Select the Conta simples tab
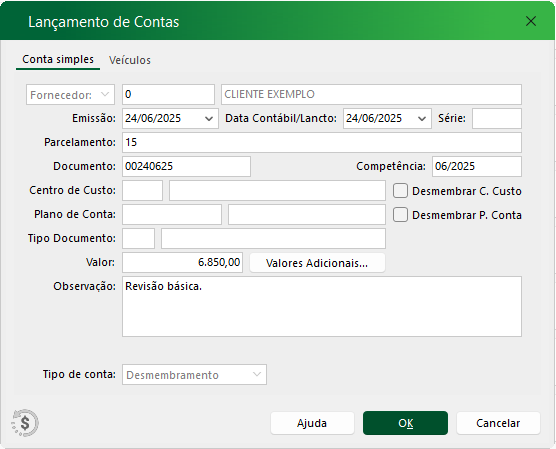556x449 pixels. point(58,59)
